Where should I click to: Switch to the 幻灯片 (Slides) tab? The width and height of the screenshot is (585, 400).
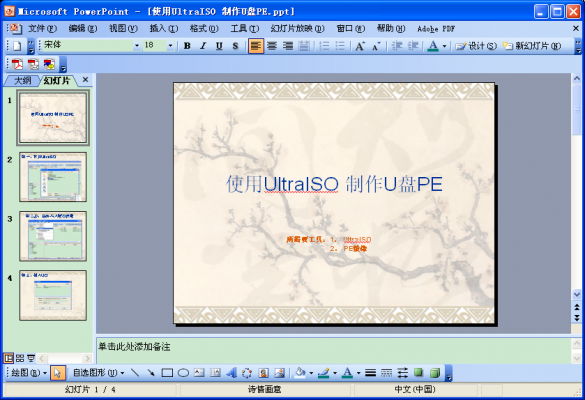(57, 80)
